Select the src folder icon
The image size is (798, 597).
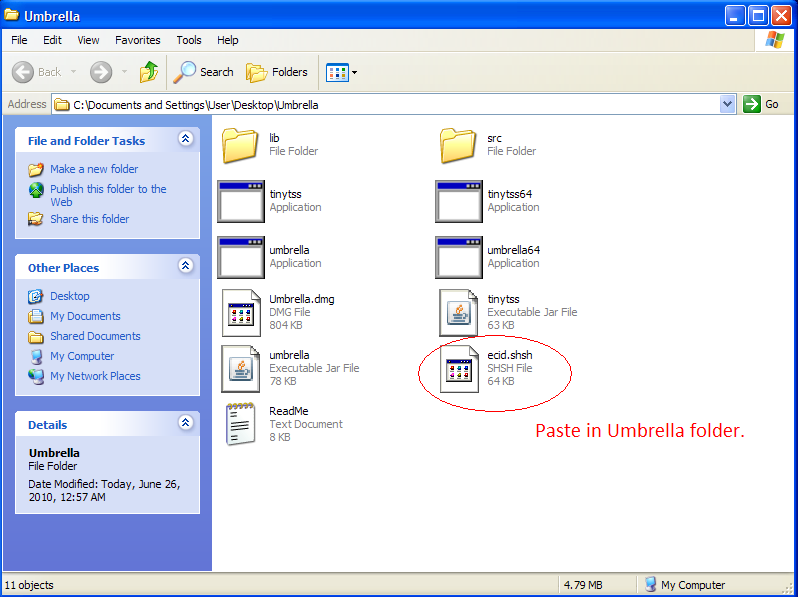tap(459, 145)
